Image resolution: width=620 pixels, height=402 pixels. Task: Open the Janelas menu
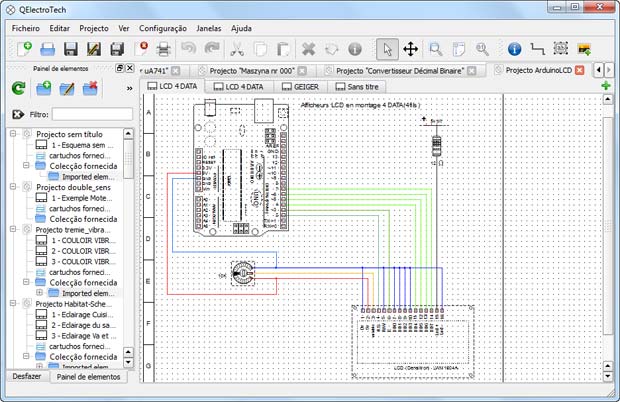coord(208,28)
